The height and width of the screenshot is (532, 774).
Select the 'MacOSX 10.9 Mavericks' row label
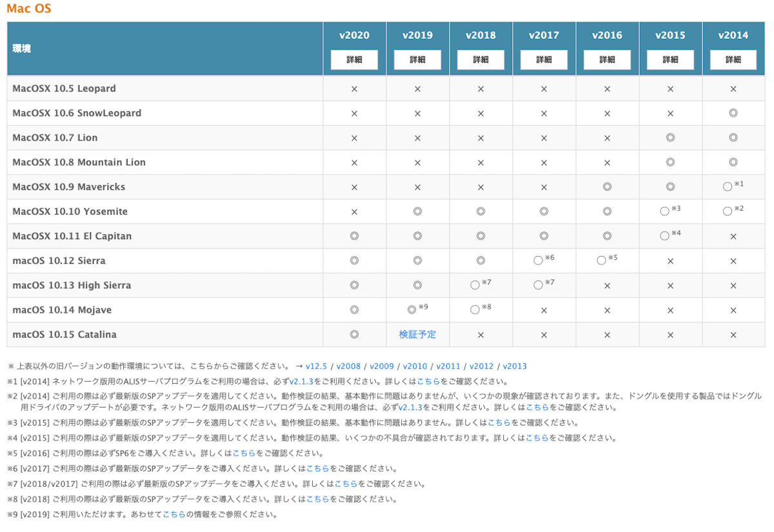pyautogui.click(x=69, y=186)
